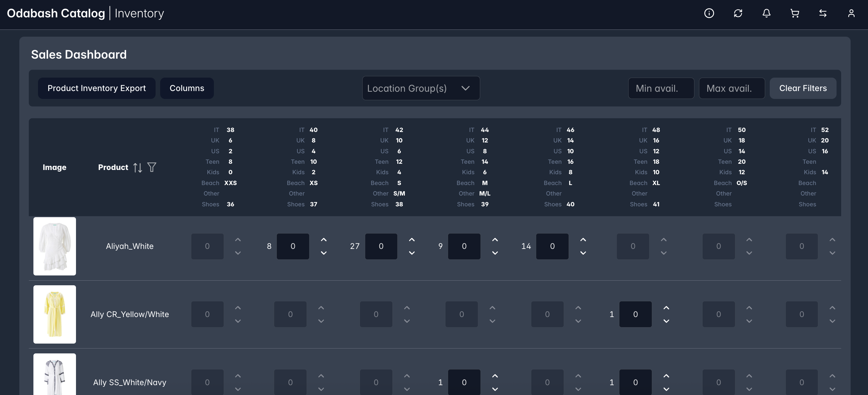Open the Columns button
Viewport: 868px width, 395px height.
[x=187, y=88]
